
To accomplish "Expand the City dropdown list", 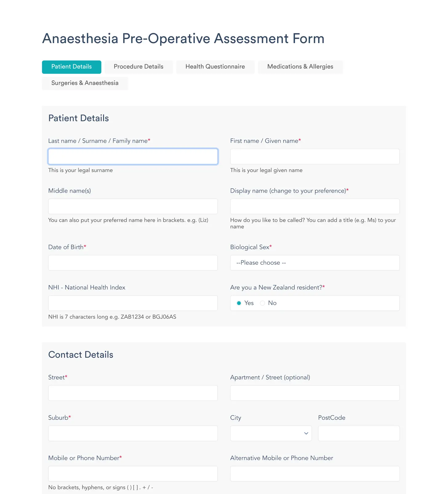I will pos(267,433).
